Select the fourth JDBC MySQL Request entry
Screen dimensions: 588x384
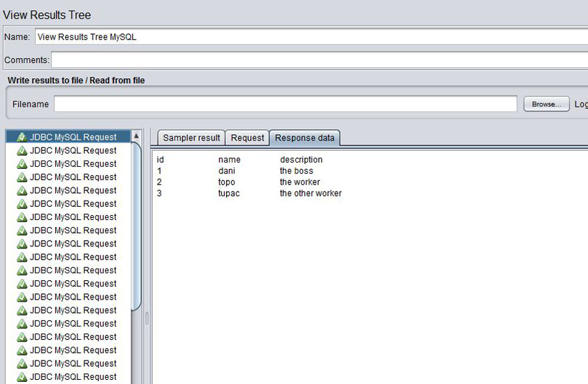coord(73,177)
